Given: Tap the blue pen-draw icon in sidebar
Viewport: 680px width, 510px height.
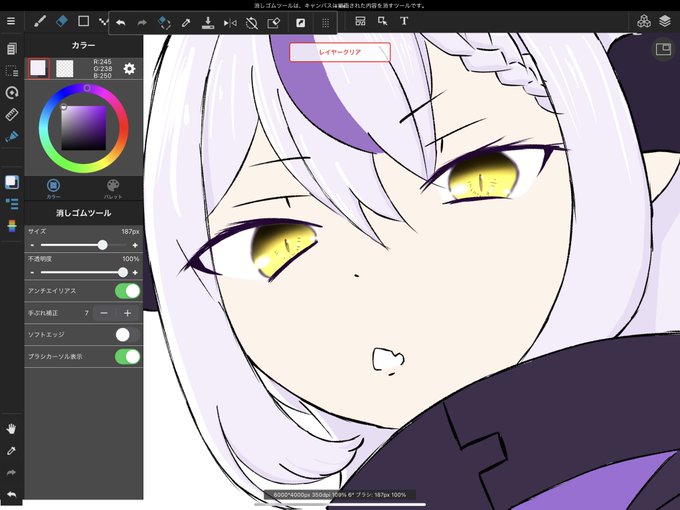Looking at the screenshot, I should [x=12, y=137].
